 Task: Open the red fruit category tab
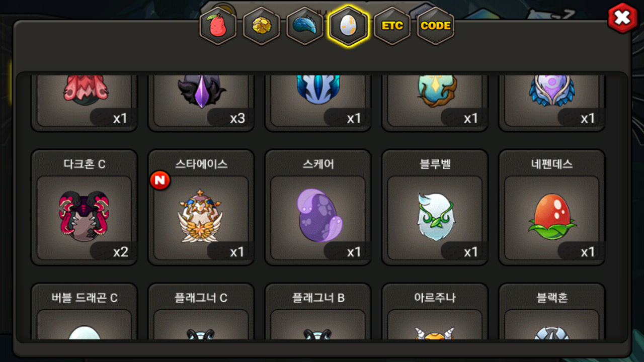pos(218,26)
